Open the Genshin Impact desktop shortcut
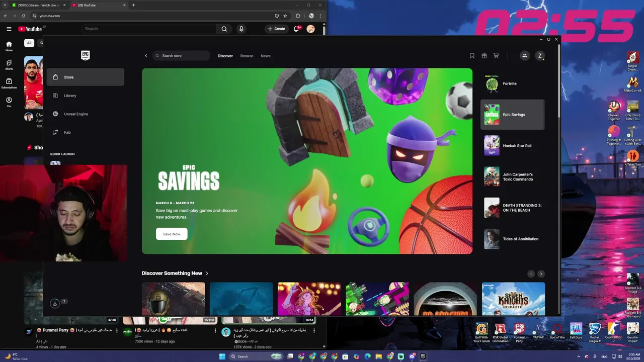Image resolution: width=644 pixels, height=362 pixels. click(632, 333)
